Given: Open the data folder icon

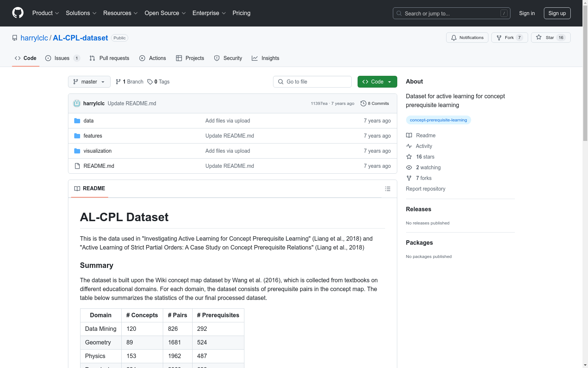Looking at the screenshot, I should [x=77, y=121].
